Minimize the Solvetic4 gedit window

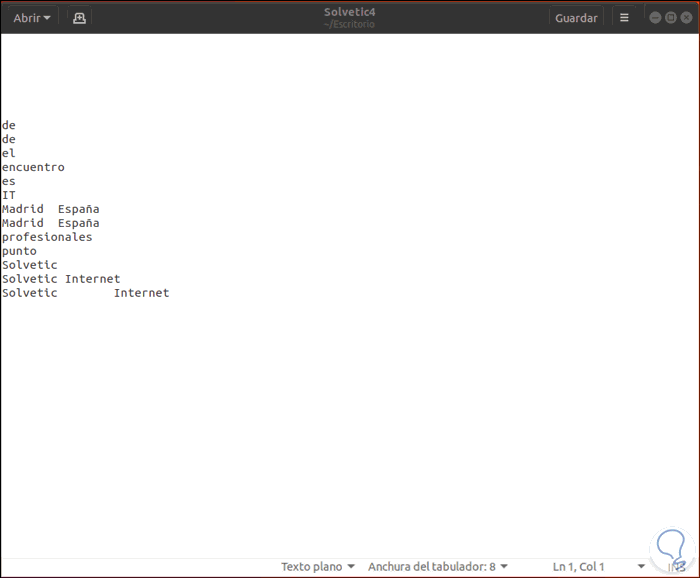[x=655, y=18]
